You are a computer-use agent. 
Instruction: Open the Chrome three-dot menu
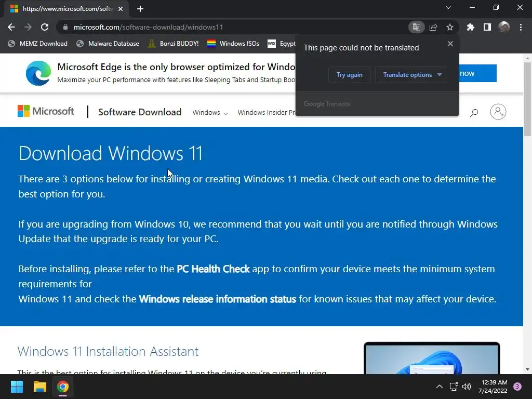pos(521,27)
